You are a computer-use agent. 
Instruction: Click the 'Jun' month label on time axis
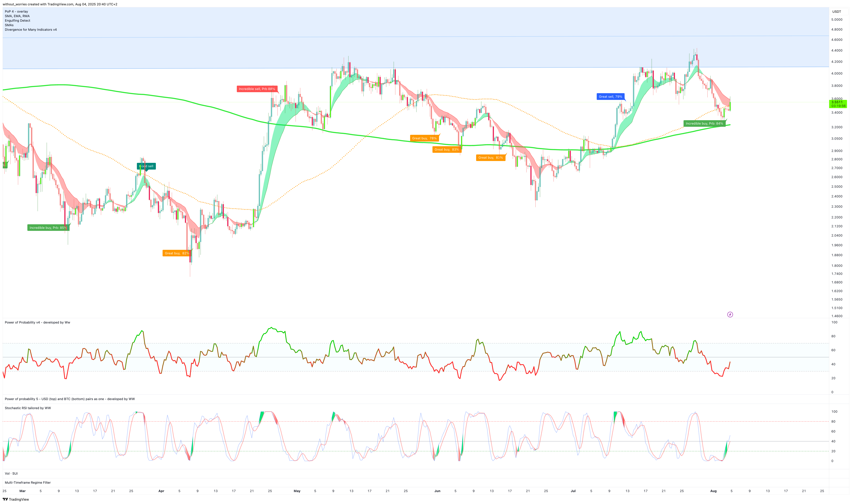tap(437, 491)
